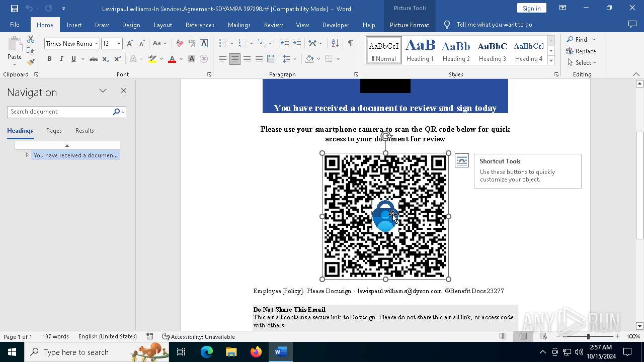Toggle Subscript formatting
644x362 pixels.
pos(106,59)
